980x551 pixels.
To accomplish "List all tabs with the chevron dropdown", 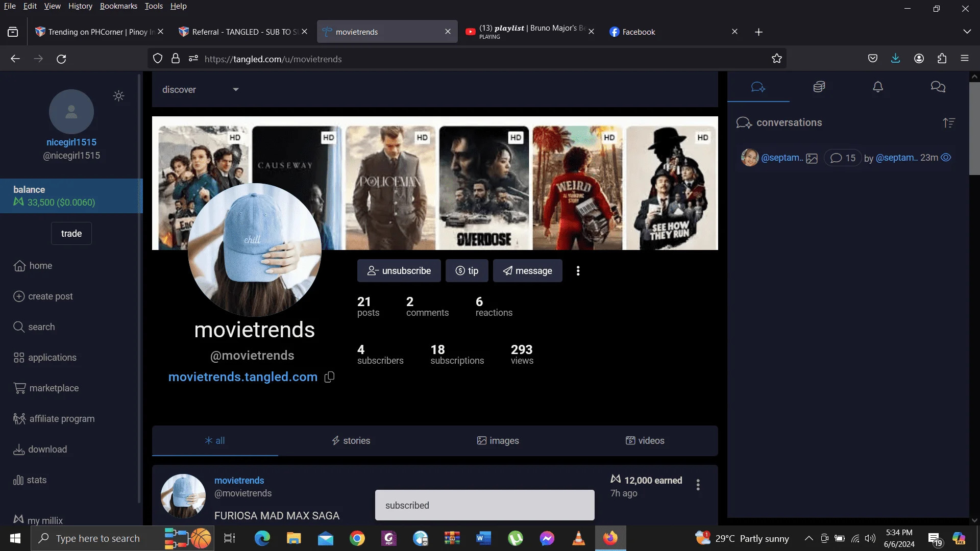I will [x=967, y=32].
